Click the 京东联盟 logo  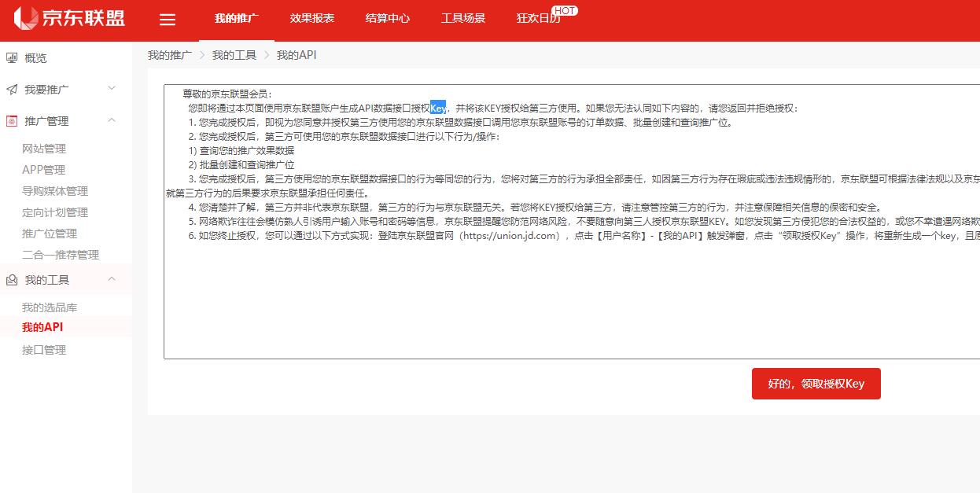point(68,17)
